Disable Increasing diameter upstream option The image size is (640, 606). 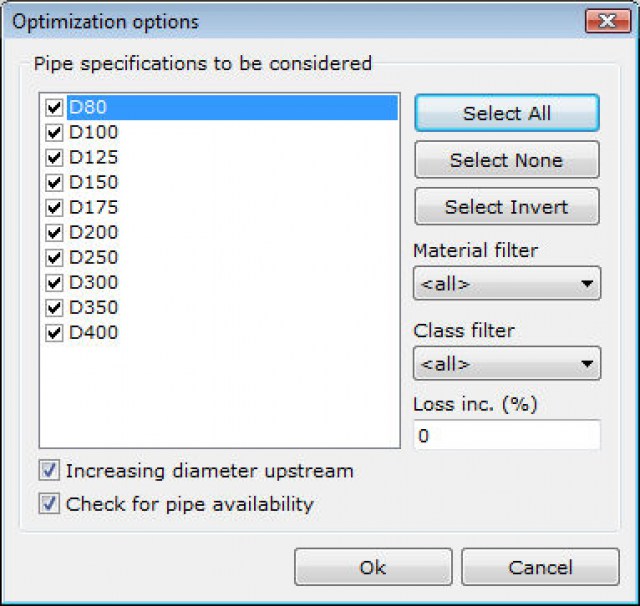pos(49,470)
